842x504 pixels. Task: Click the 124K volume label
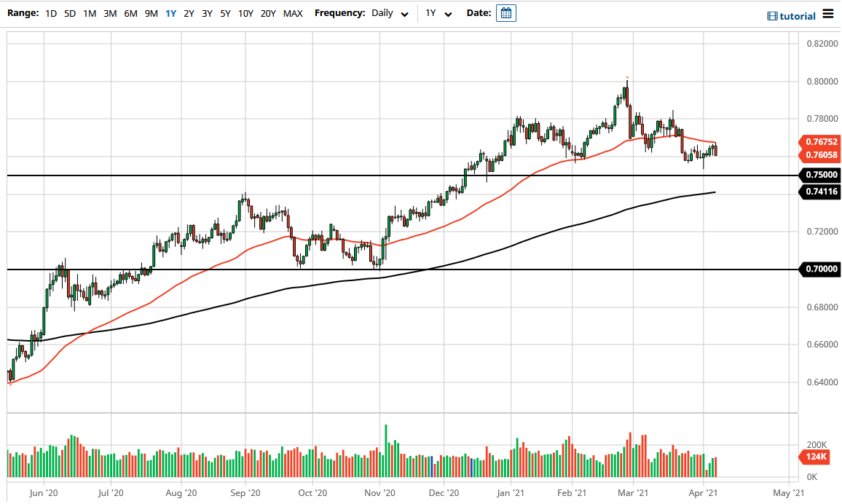pyautogui.click(x=816, y=457)
